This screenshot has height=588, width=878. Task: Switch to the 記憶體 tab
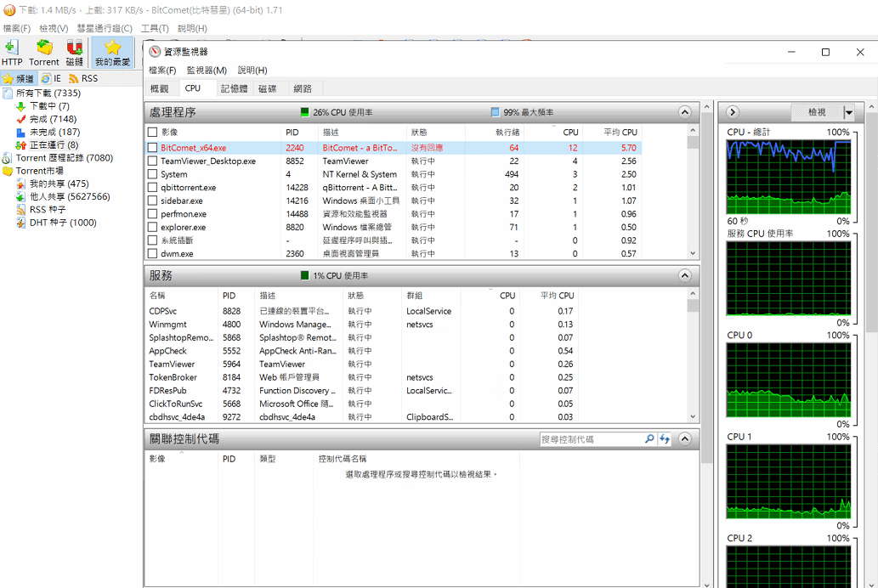point(234,88)
